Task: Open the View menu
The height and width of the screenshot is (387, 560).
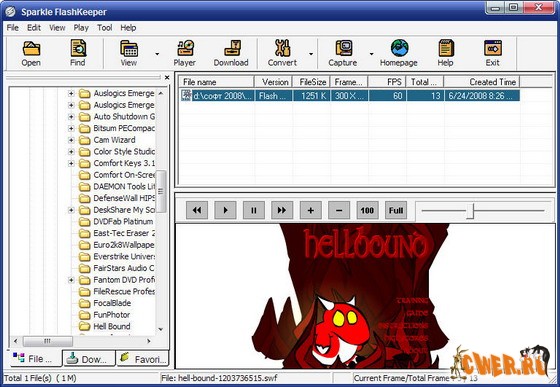Action: (x=57, y=28)
